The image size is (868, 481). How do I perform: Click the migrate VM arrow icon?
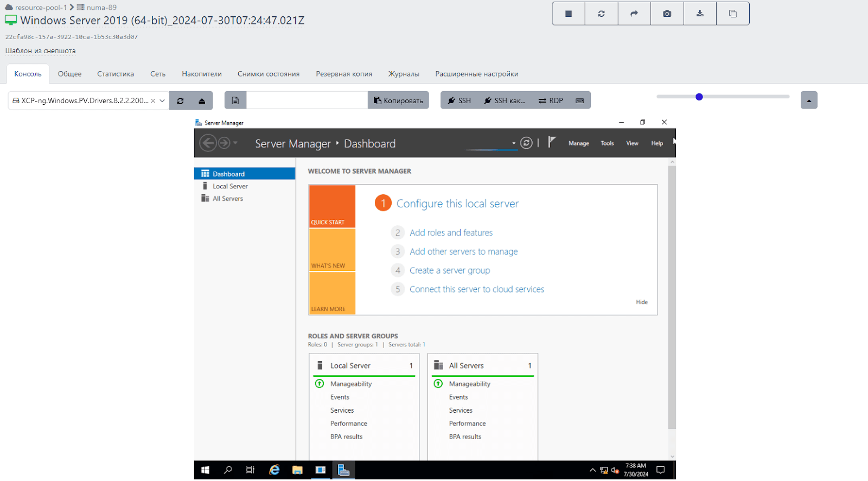(634, 14)
